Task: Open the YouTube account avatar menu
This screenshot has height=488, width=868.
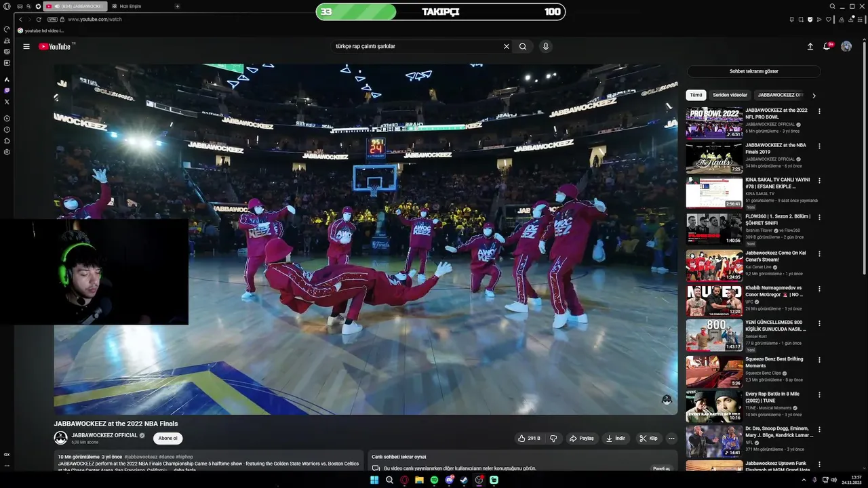Action: tap(846, 47)
